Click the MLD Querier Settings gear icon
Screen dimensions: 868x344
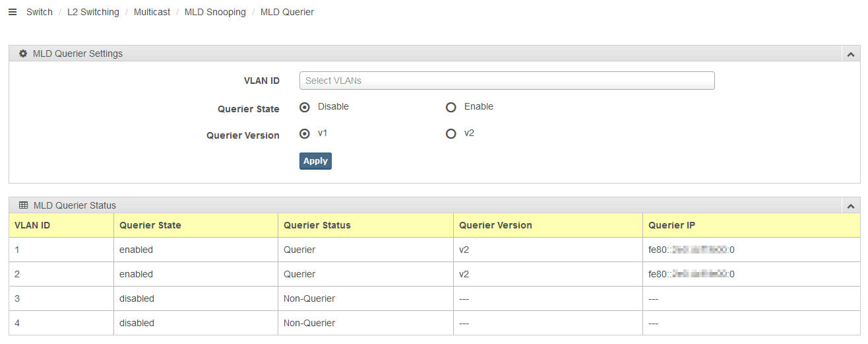(x=23, y=53)
